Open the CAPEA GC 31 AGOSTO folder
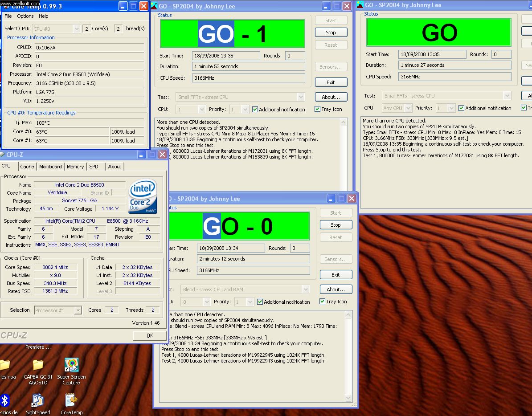 (x=38, y=366)
